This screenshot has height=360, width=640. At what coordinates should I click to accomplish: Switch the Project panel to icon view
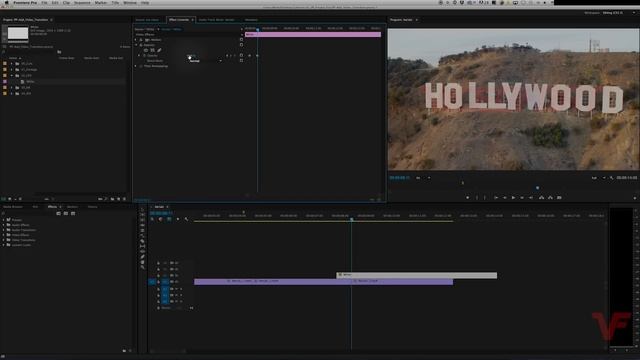(x=10, y=199)
